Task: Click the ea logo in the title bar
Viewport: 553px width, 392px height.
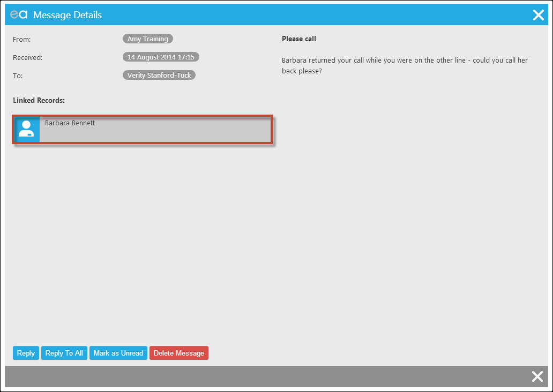Action: [x=19, y=14]
